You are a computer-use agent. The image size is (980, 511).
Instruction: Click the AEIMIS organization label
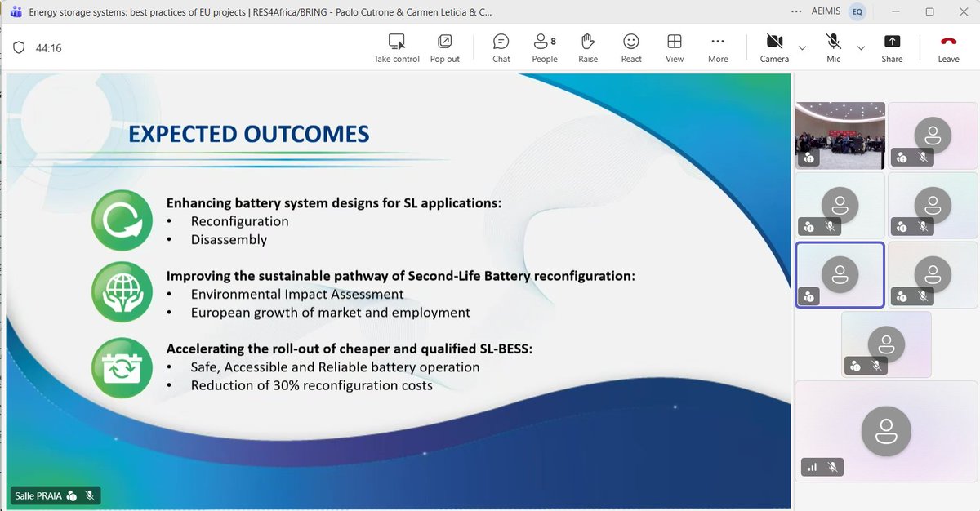point(827,12)
